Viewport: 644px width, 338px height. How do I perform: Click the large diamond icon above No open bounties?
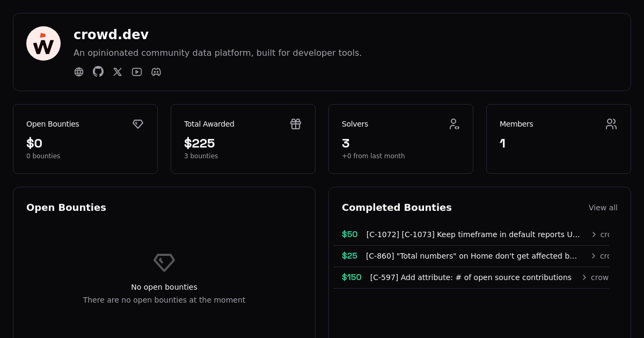(x=164, y=262)
